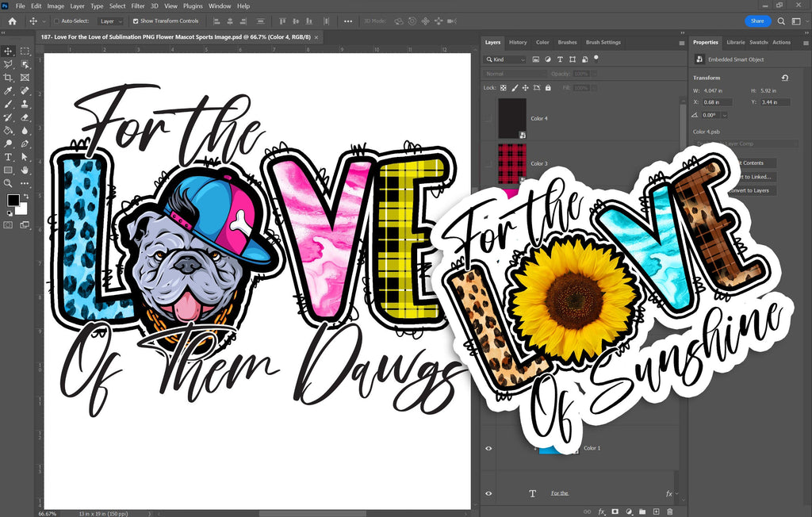Open more align options (three dots)
812x517 pixels.
pyautogui.click(x=348, y=21)
